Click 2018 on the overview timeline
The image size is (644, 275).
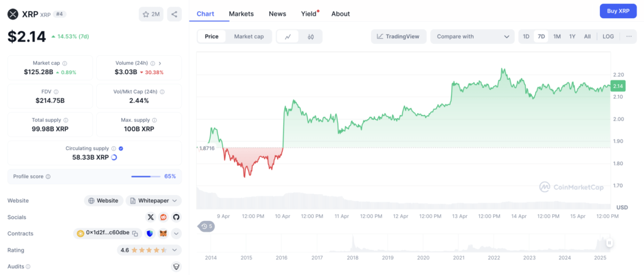pos(352,258)
